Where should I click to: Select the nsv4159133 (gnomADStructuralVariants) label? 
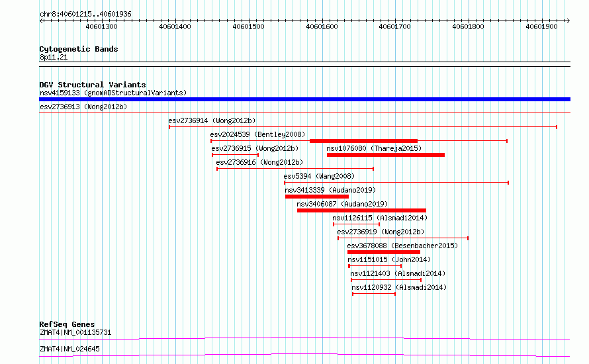coord(113,93)
